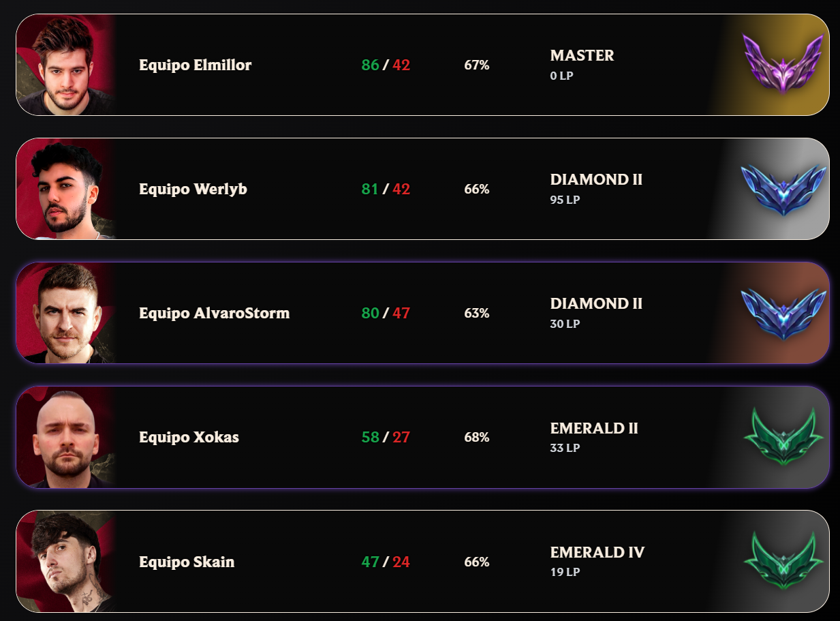Click the Emerald IV emblem for Skain
This screenshot has width=840, height=621.
coord(783,561)
